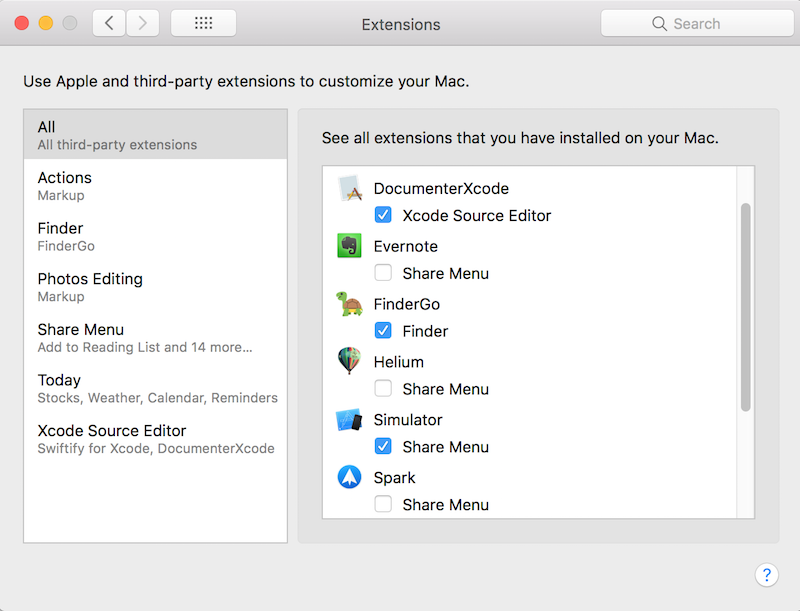Select the Photos Editing category
The width and height of the screenshot is (800, 611).
click(x=156, y=287)
